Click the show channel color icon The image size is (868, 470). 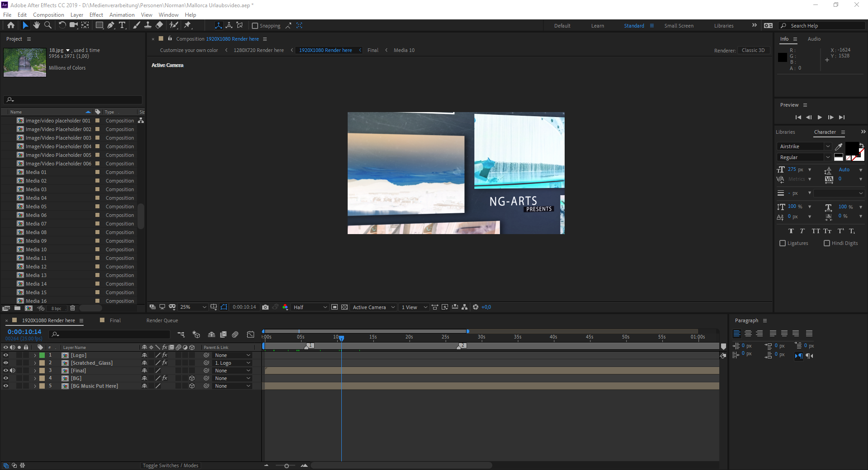click(x=285, y=307)
